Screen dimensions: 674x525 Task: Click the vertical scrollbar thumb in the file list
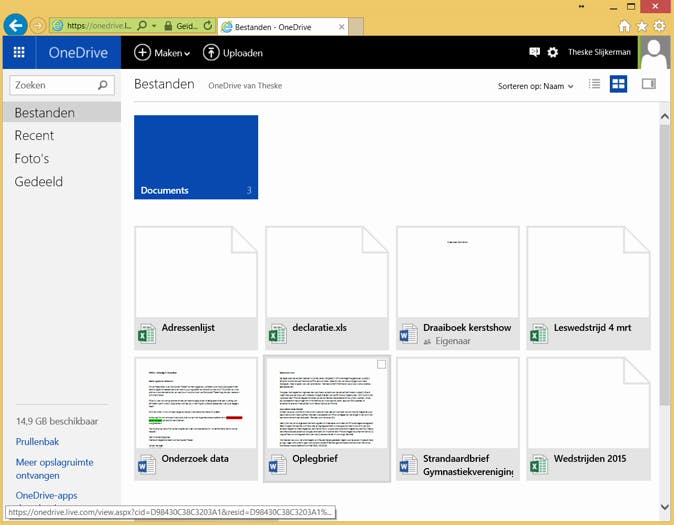click(x=665, y=264)
